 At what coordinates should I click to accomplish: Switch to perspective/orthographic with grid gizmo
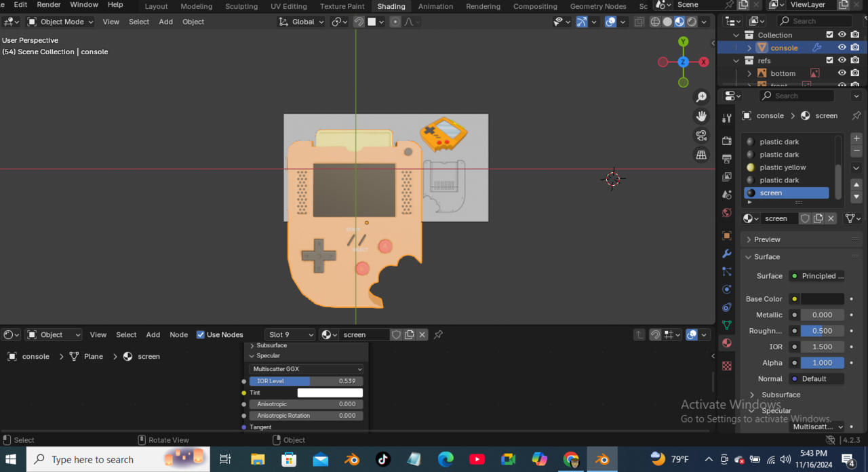coord(701,155)
